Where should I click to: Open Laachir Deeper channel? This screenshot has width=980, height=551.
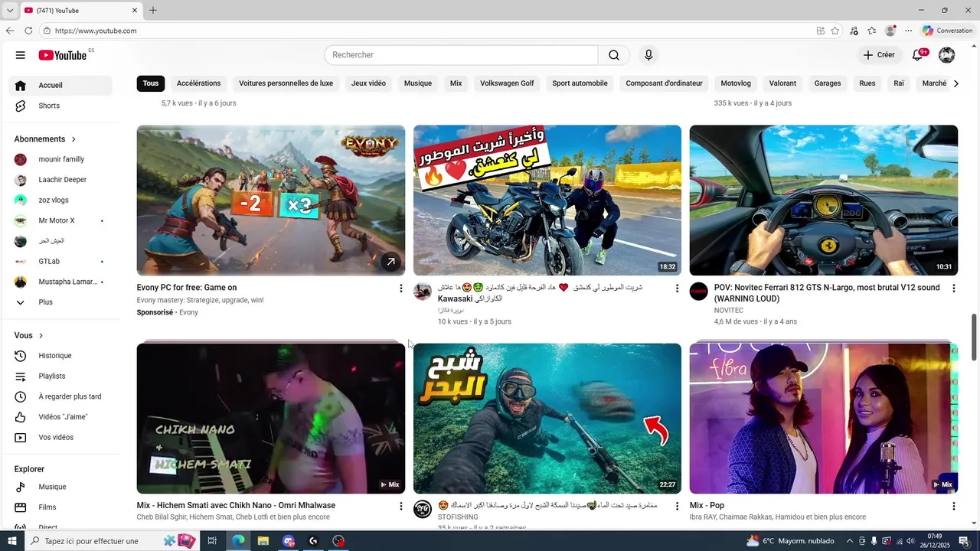[63, 180]
